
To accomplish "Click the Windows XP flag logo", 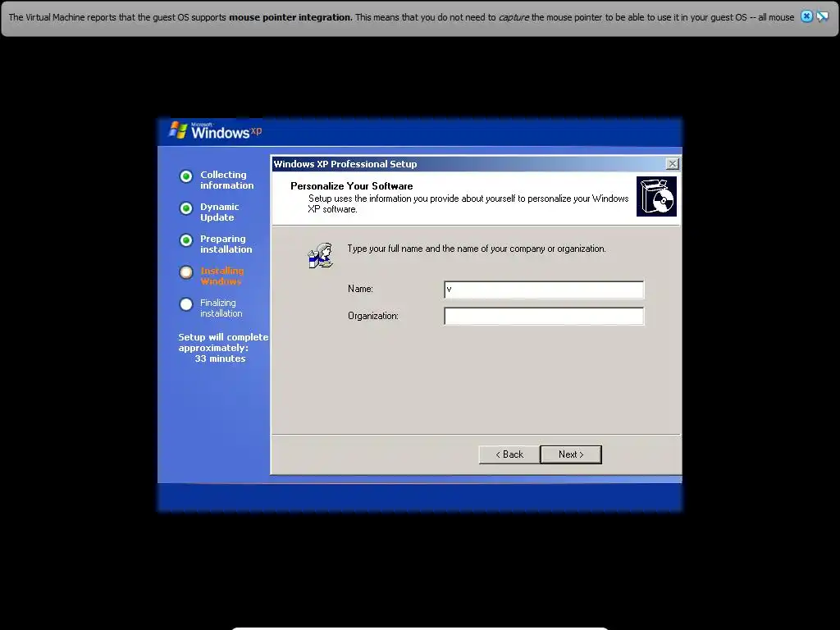I will (x=178, y=130).
